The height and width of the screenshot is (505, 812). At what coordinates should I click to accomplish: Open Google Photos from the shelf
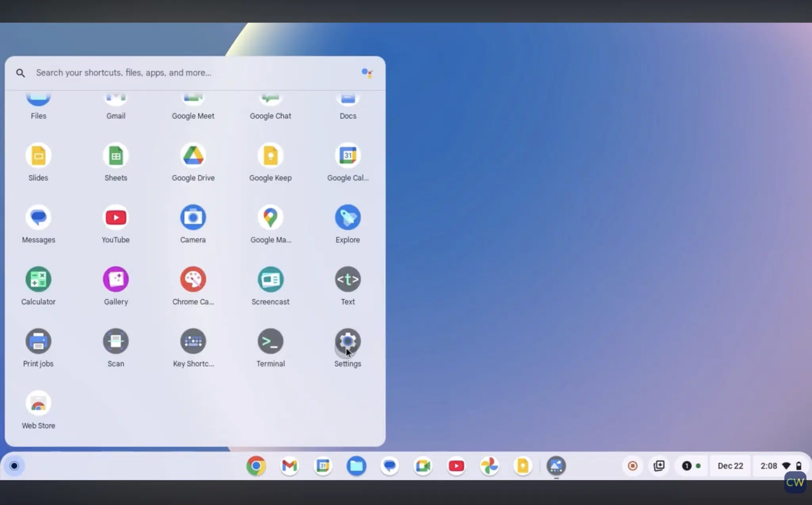pyautogui.click(x=490, y=466)
